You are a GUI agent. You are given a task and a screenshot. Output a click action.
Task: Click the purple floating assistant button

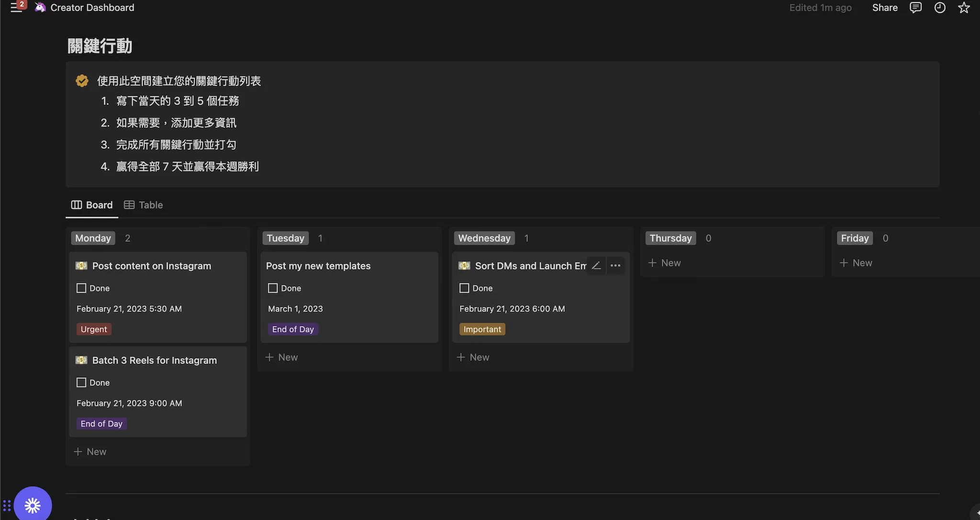33,505
